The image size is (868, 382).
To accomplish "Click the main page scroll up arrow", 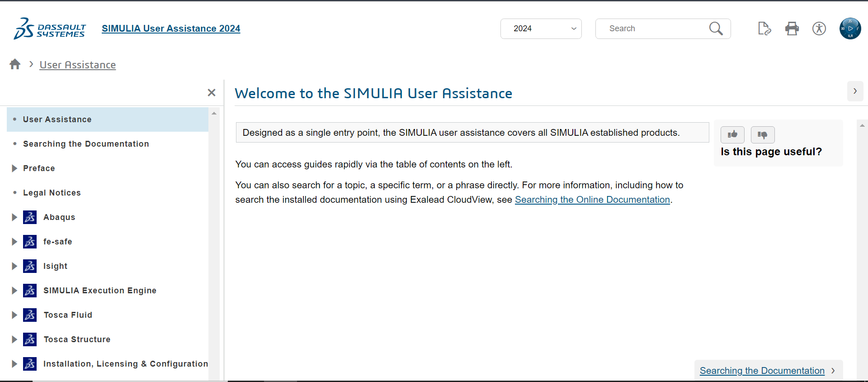I will pyautogui.click(x=862, y=125).
